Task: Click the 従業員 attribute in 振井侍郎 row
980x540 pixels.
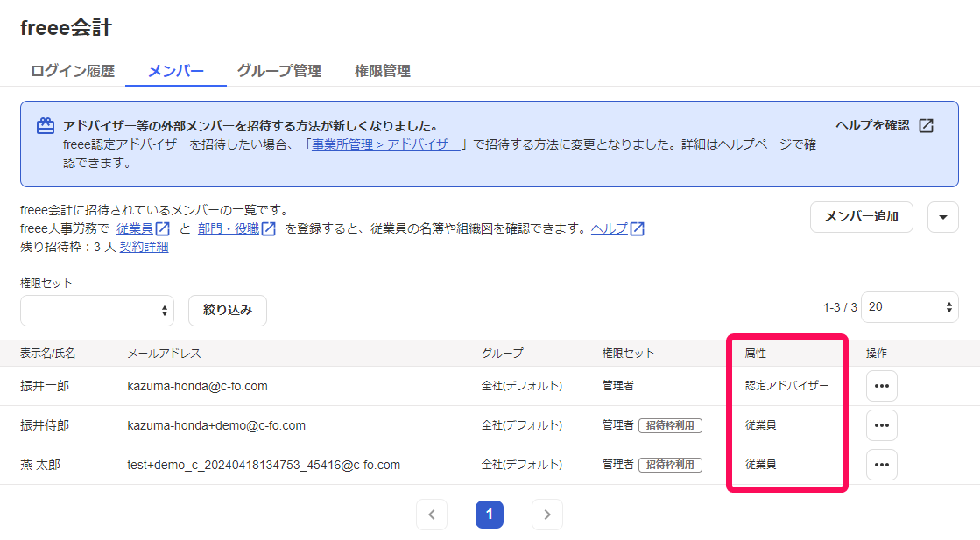Action: (x=761, y=425)
